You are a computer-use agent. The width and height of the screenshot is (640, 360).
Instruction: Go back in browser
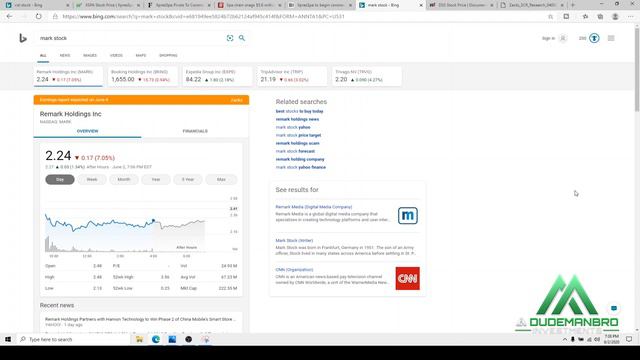coord(9,17)
